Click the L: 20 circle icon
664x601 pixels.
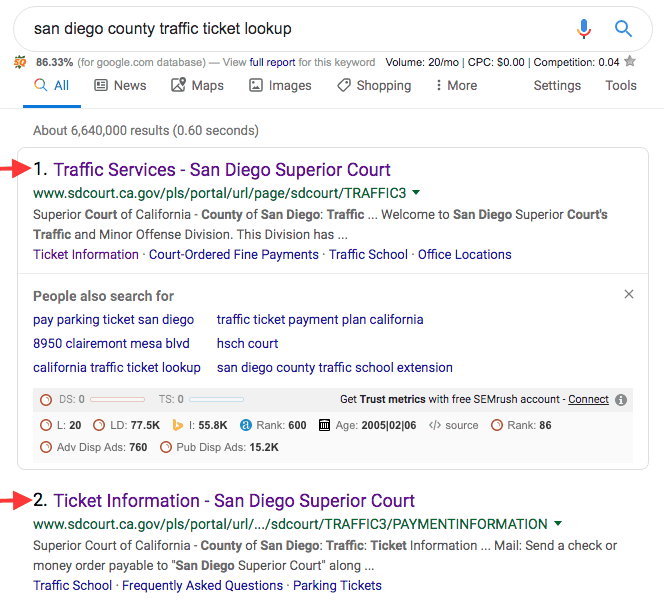click(45, 425)
